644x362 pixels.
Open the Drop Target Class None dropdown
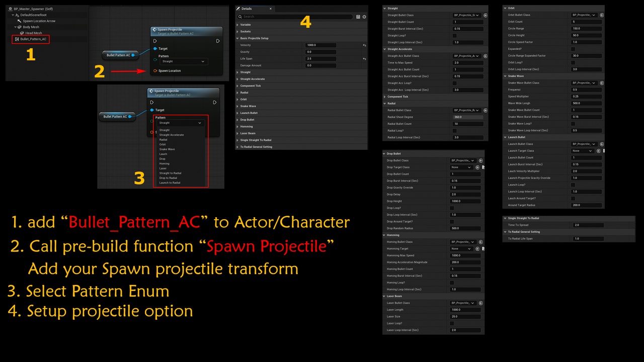(461, 167)
